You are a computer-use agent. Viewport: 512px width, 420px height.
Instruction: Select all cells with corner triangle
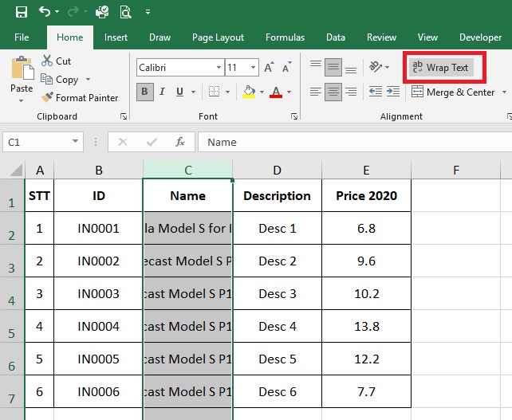tap(16, 170)
